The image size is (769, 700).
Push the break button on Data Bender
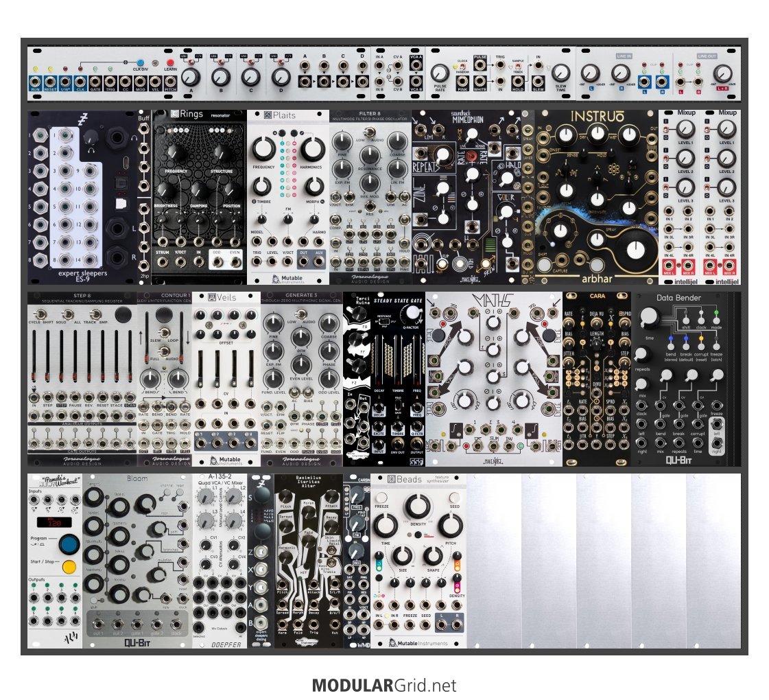point(686,347)
